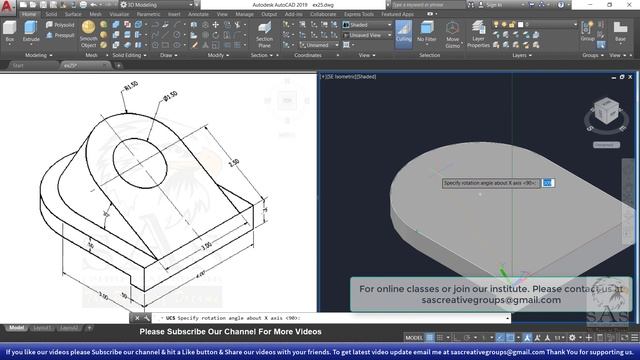The height and width of the screenshot is (360, 640).
Task: Toggle grid display in status bar
Action: pyautogui.click(x=430, y=338)
